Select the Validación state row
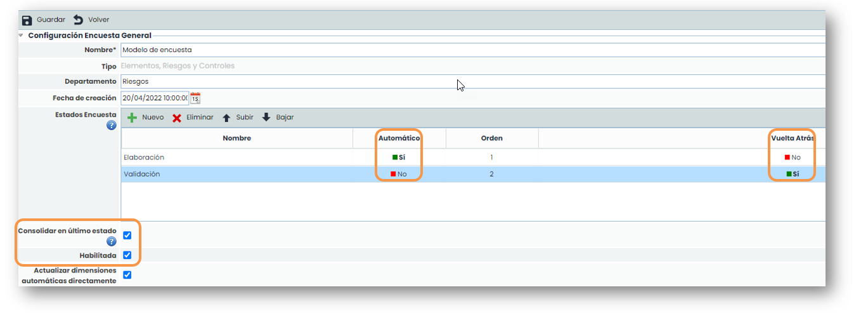Image resolution: width=868 pixels, height=313 pixels. pyautogui.click(x=142, y=174)
